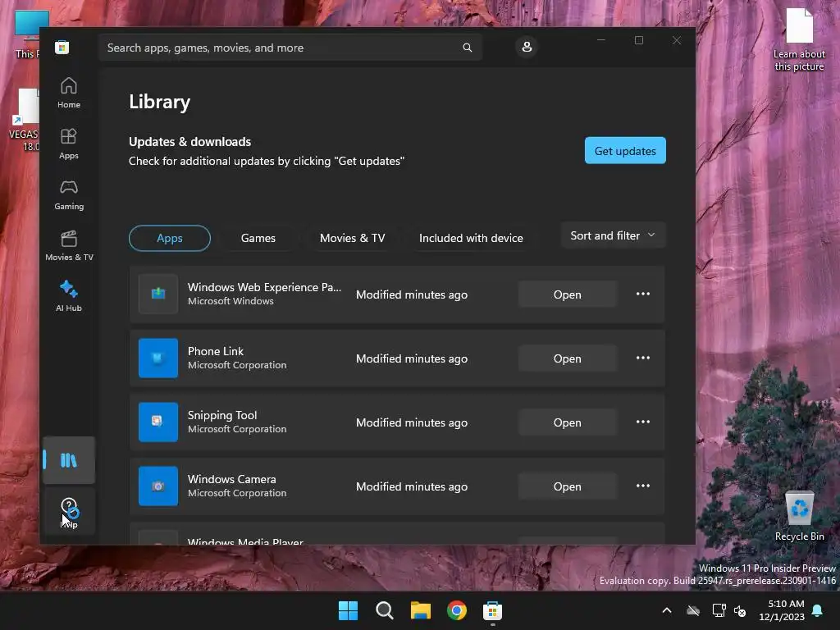Open the VEGAS desktop shortcut
This screenshot has width=840, height=630.
tap(24, 120)
